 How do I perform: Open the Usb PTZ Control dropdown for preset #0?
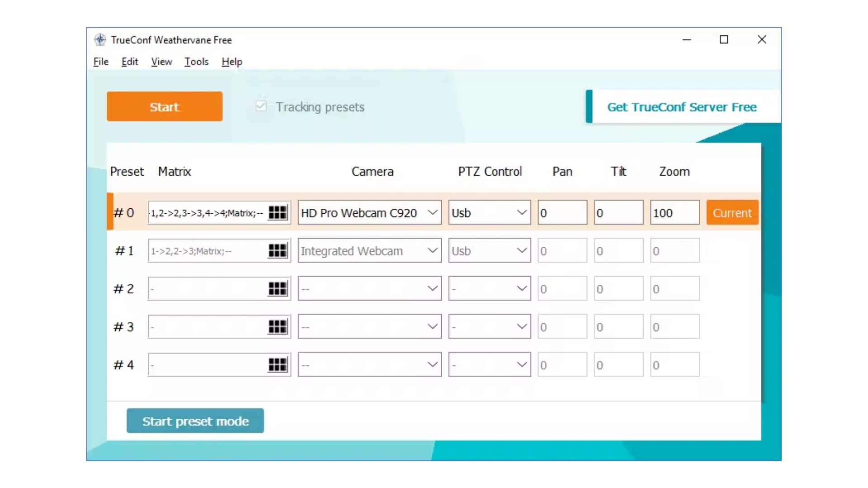tap(489, 212)
